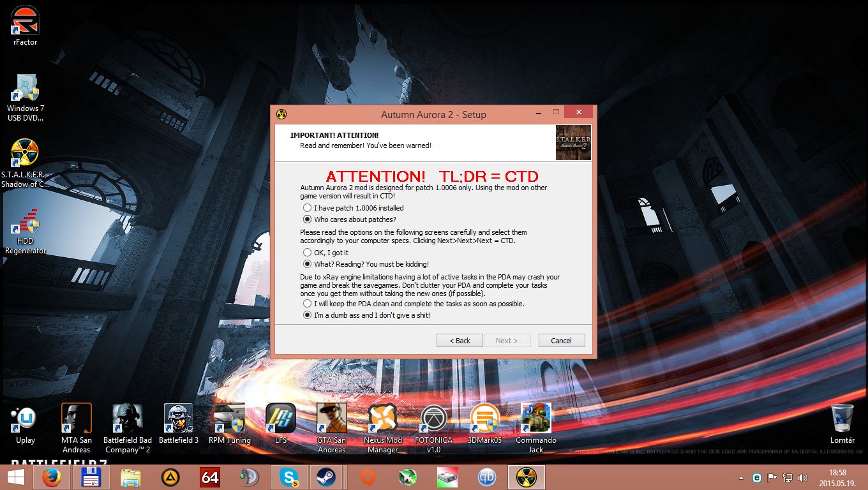This screenshot has height=490, width=868.
Task: Click the red 64 taskbar icon
Action: click(210, 477)
